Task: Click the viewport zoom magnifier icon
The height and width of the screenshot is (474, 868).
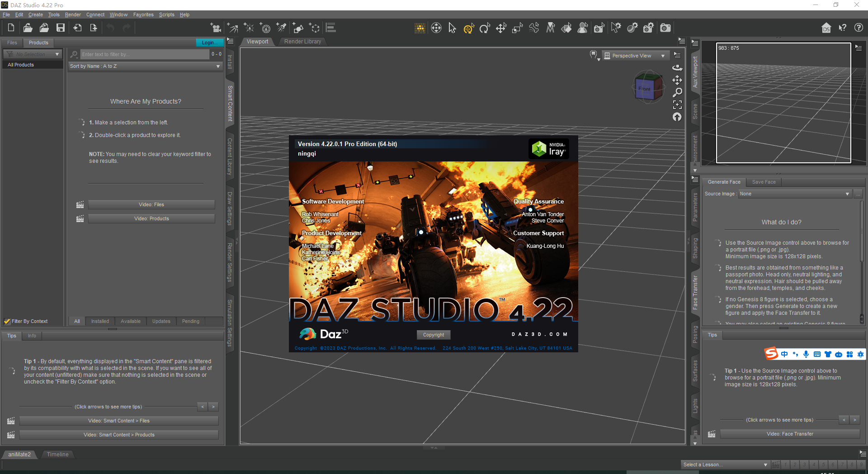Action: (677, 92)
